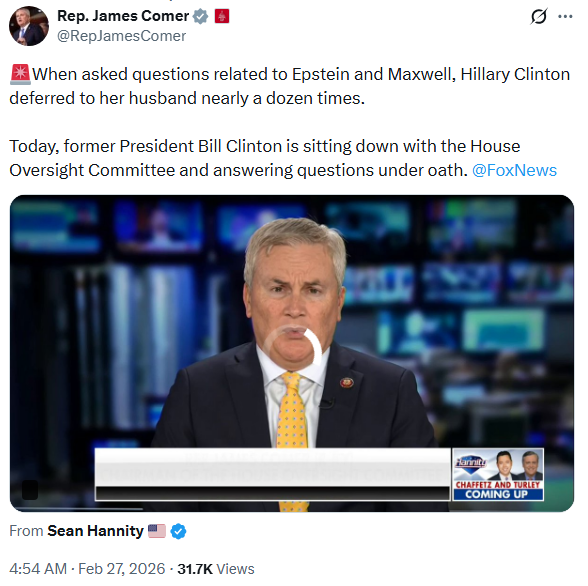The width and height of the screenshot is (588, 586).
Task: Open the @FoxNews mention link
Action: point(514,170)
